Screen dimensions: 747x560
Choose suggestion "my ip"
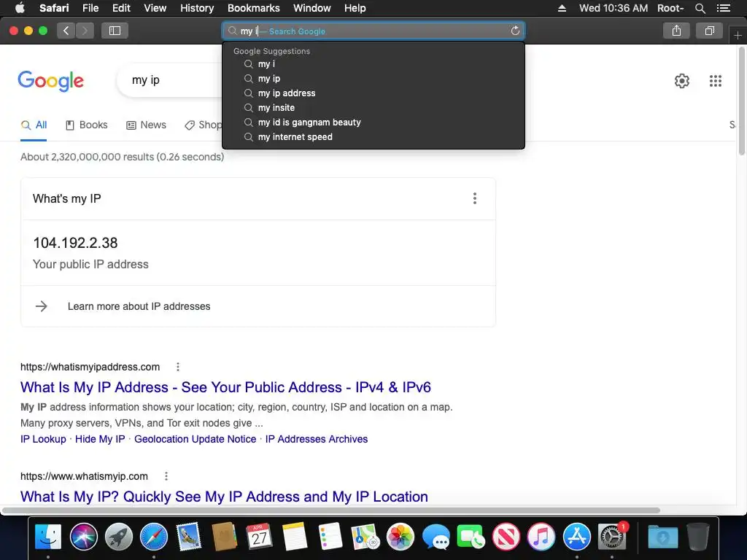[373, 79]
